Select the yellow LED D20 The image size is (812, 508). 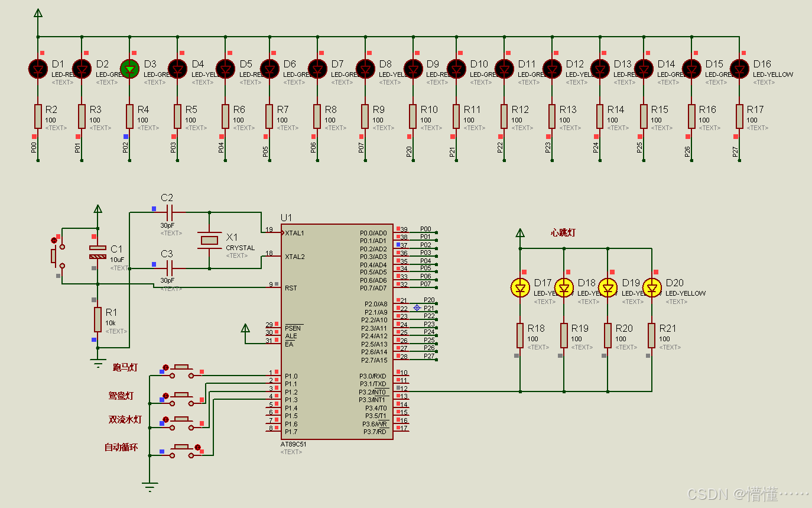[x=652, y=287]
